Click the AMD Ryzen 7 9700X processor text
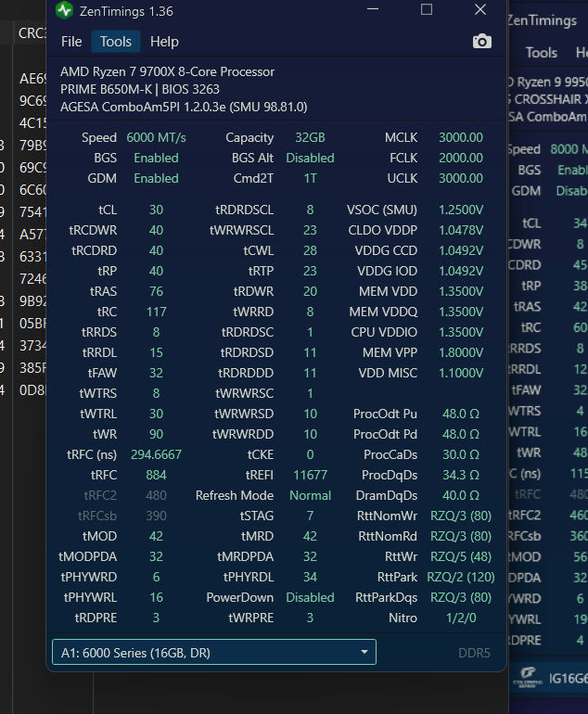This screenshot has width=588, height=714. pos(167,72)
